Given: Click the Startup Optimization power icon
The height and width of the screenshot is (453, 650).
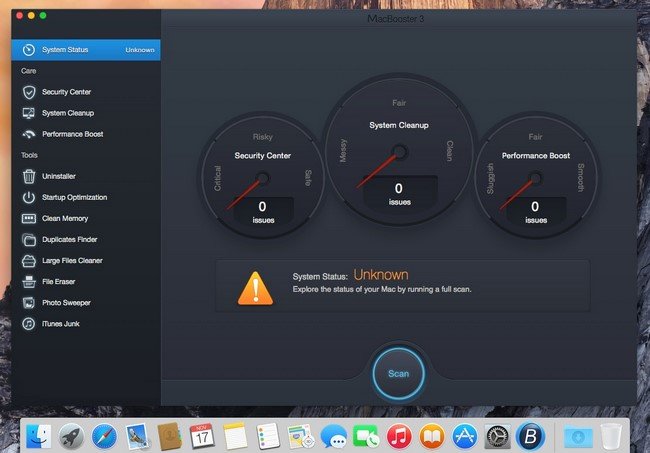Looking at the screenshot, I should pyautogui.click(x=29, y=197).
